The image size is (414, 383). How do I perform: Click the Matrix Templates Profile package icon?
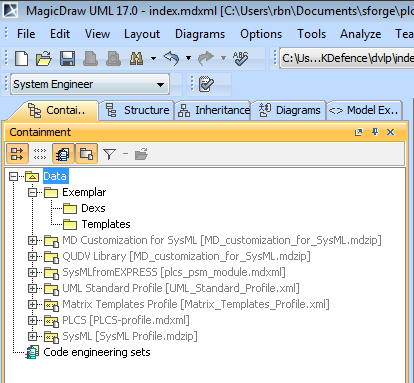point(52,304)
